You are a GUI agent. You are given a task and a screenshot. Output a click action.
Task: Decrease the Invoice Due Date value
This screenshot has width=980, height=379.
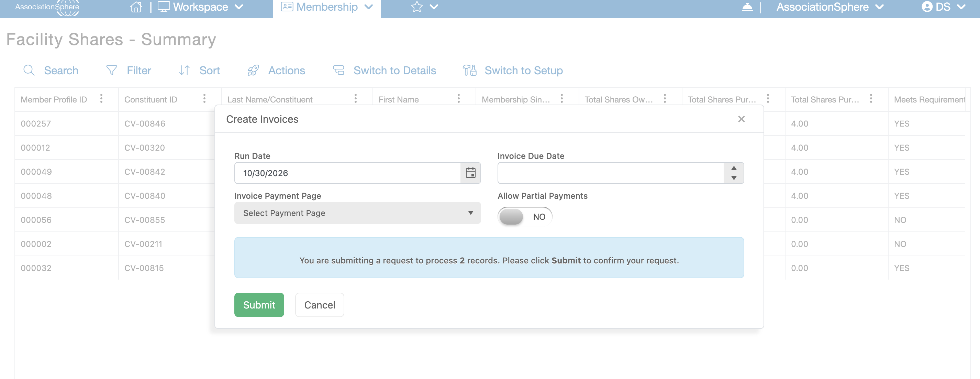(x=734, y=178)
